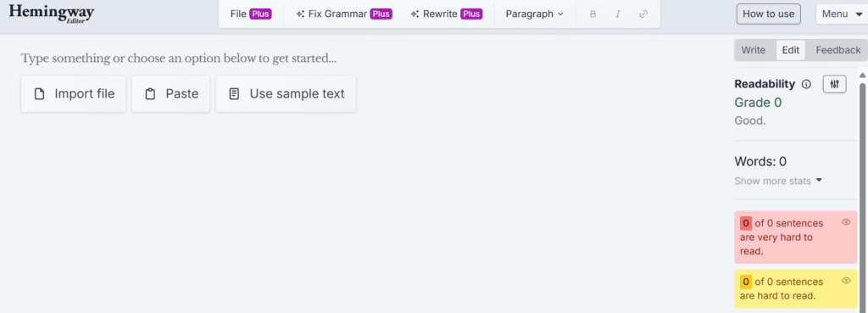Switch to the Edit tab
The image size is (868, 313).
[x=791, y=50]
